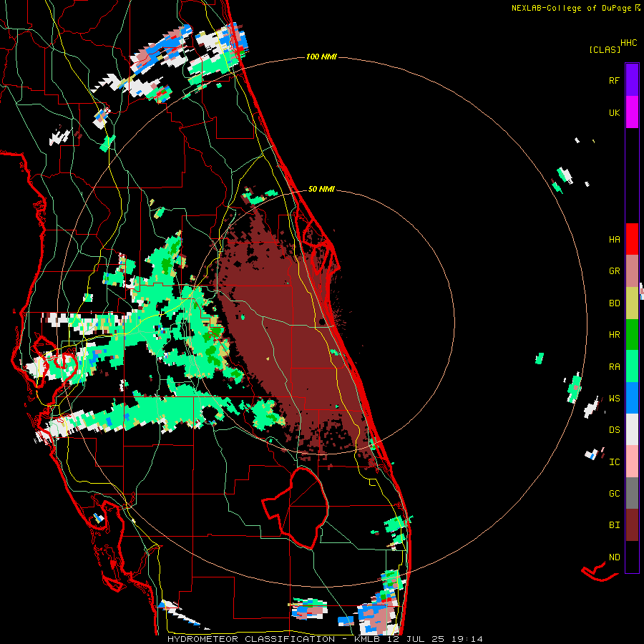Image resolution: width=644 pixels, height=644 pixels.
Task: Pick the dark green HR legend swatch
Action: click(x=632, y=334)
